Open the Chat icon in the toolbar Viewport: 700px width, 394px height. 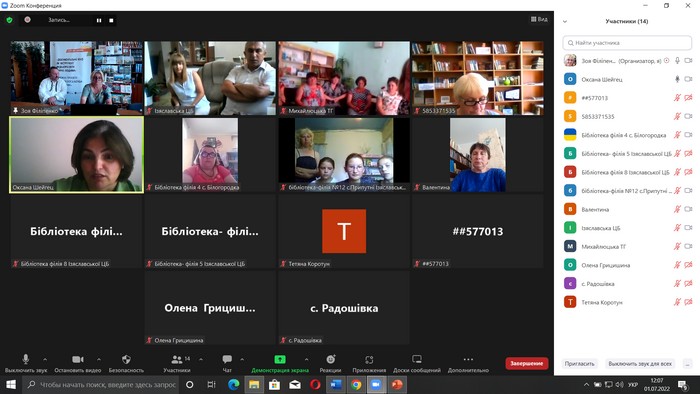click(227, 359)
